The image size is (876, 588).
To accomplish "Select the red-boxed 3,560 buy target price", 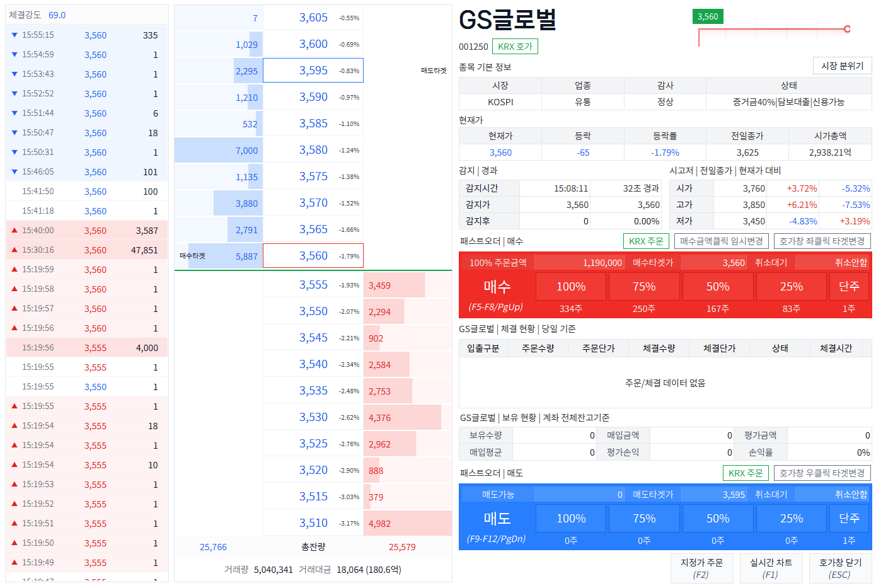I will [x=313, y=256].
